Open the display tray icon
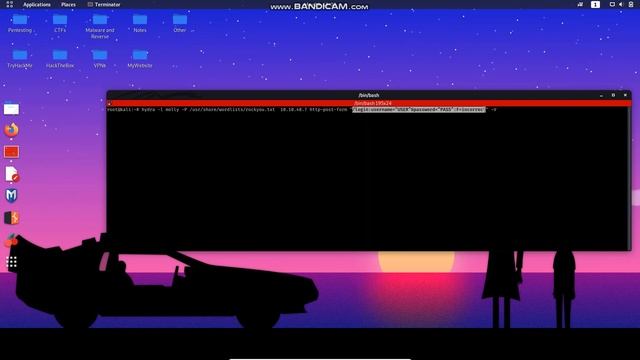Viewport: 640px width, 360px height. tap(612, 4)
